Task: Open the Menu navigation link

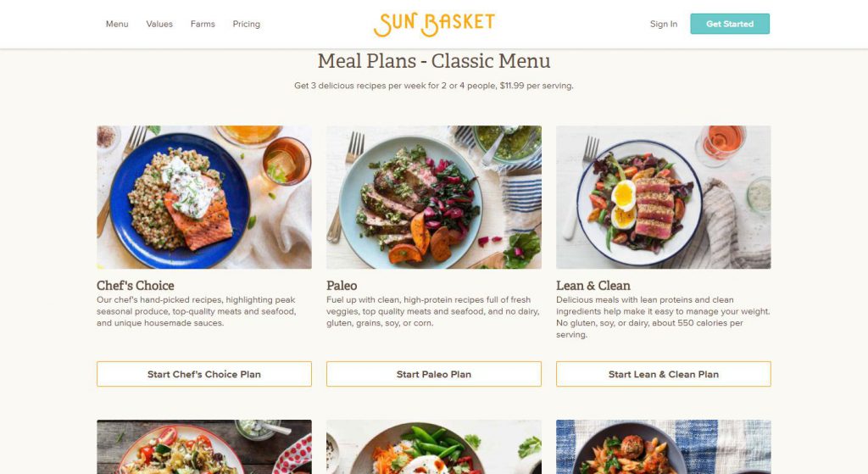Action: (x=117, y=24)
